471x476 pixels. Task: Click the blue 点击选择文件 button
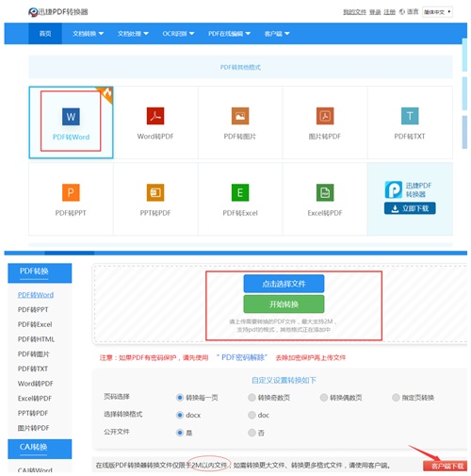click(x=284, y=284)
